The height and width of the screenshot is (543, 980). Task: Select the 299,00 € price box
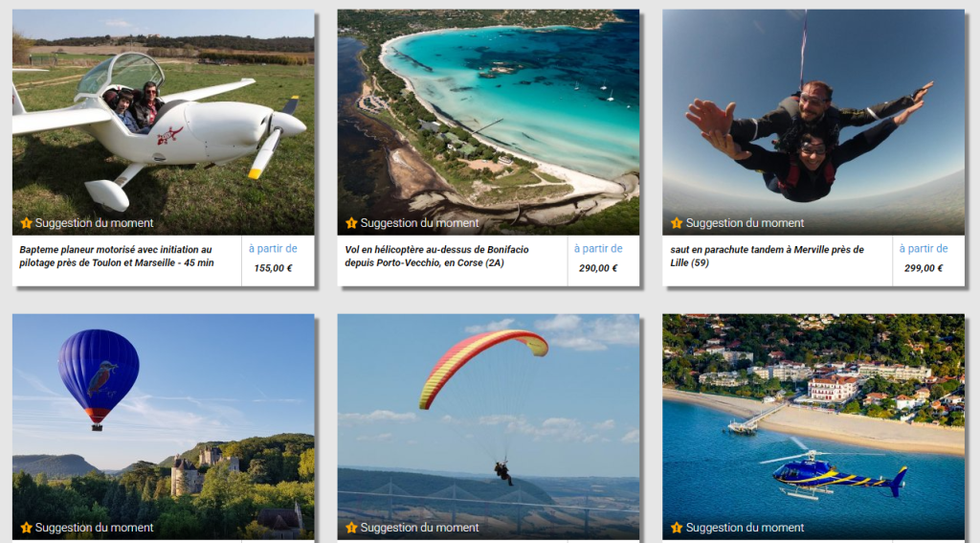click(928, 260)
